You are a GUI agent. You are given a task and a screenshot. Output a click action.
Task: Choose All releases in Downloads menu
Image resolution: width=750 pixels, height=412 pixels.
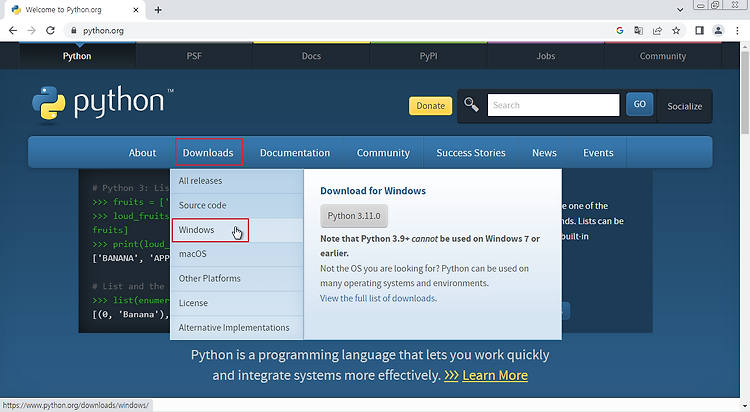pyautogui.click(x=237, y=181)
